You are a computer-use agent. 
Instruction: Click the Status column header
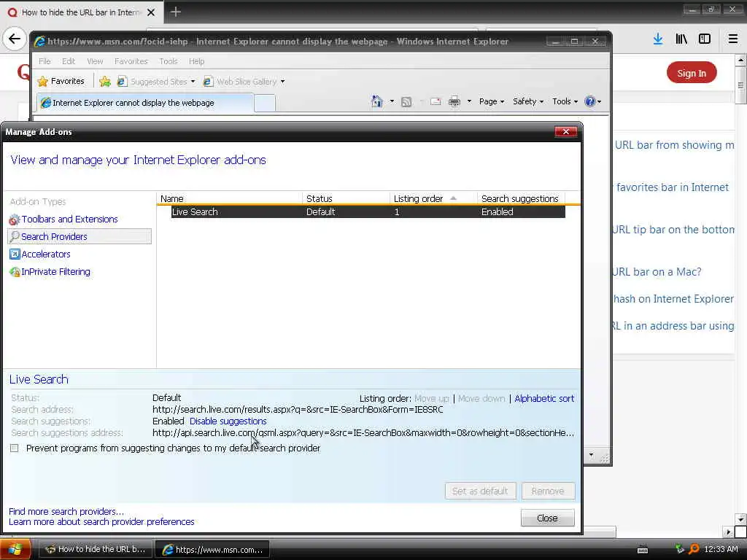[346, 198]
